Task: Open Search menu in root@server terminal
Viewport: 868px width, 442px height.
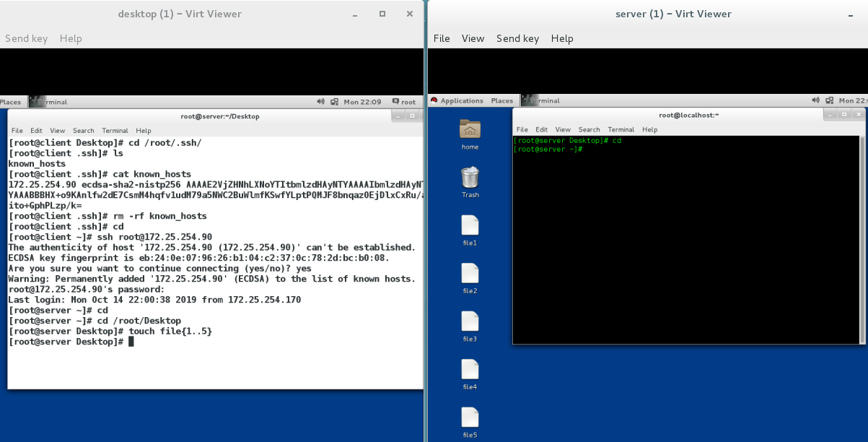Action: coord(84,131)
